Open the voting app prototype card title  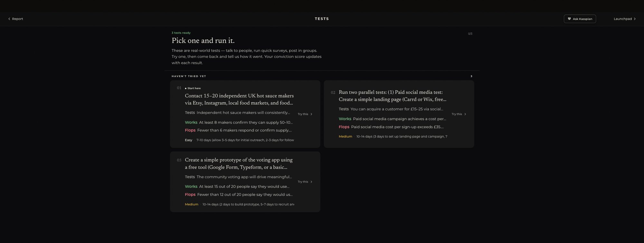pyautogui.click(x=239, y=164)
